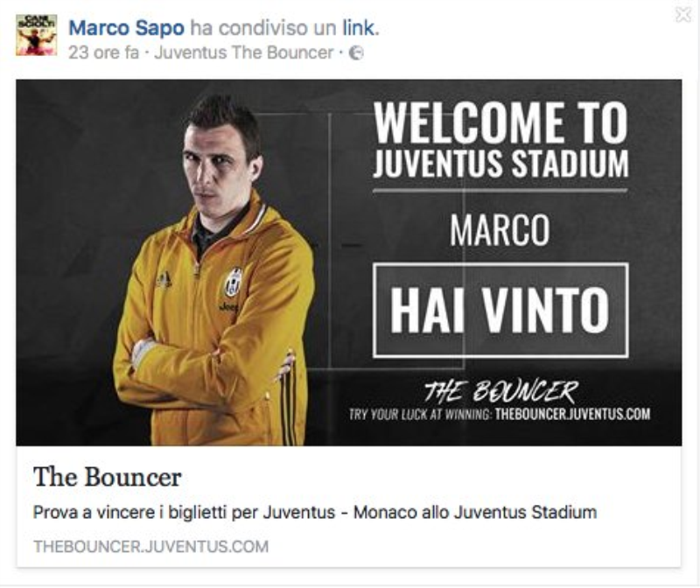Click the globe privacy icon

coord(356,53)
